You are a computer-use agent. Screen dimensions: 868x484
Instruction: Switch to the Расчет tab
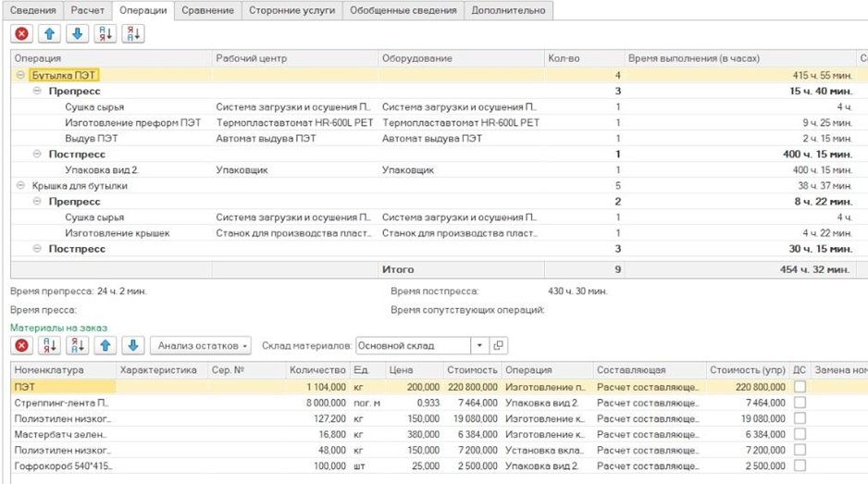point(89,10)
